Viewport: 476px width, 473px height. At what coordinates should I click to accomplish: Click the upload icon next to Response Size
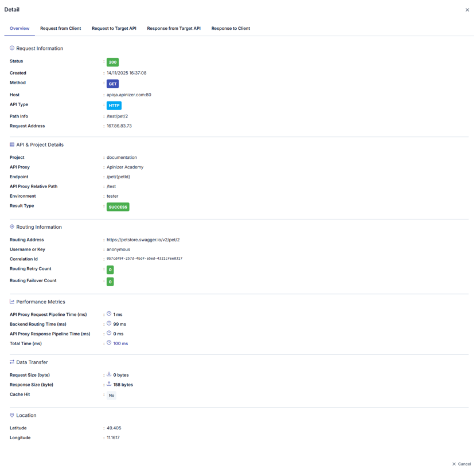[109, 384]
